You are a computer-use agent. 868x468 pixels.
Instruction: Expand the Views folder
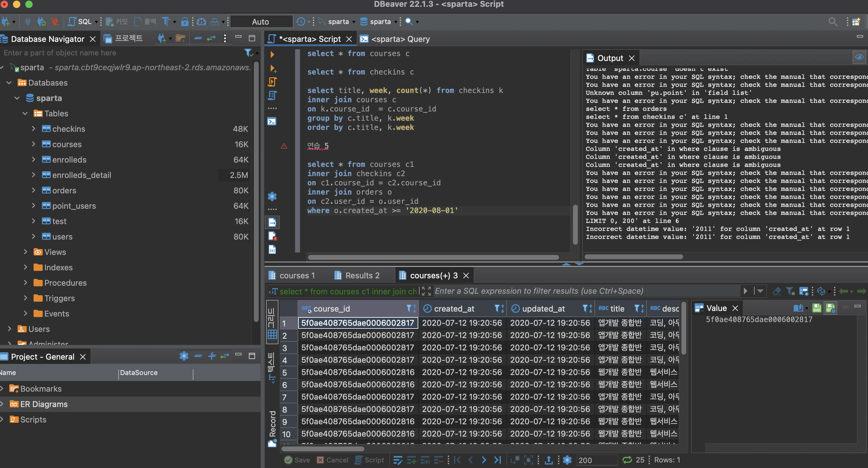pyautogui.click(x=25, y=252)
